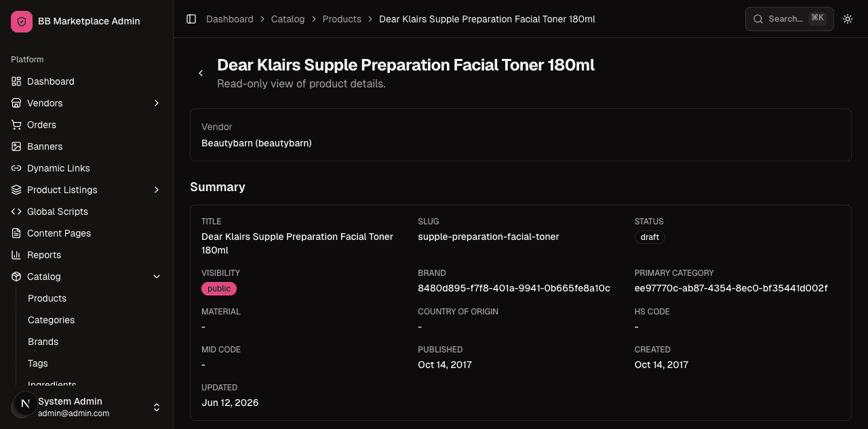
Task: Open Dynamic Links in the sidebar
Action: coord(87,168)
